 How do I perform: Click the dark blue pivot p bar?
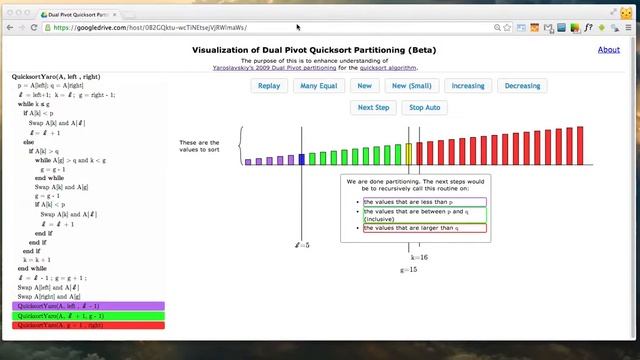302,159
